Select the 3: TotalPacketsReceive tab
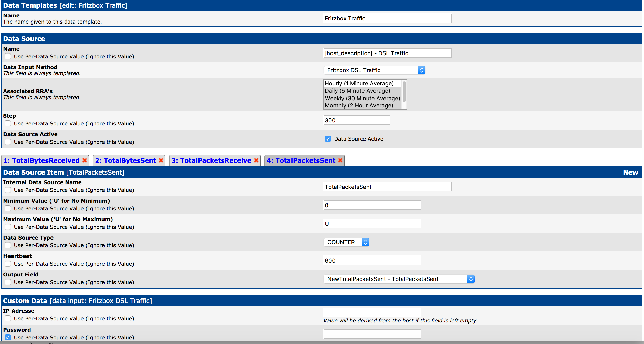The image size is (644, 344). (211, 160)
